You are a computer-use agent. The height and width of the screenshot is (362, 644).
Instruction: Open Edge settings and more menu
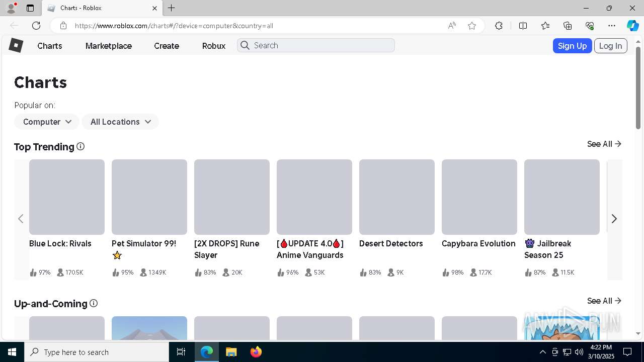point(612,26)
